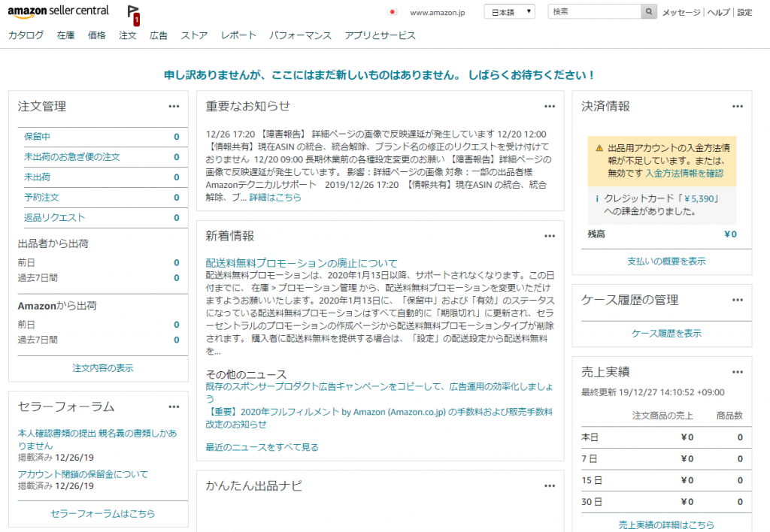Open the パフォーマンス menu
The width and height of the screenshot is (770, 532).
[x=300, y=35]
